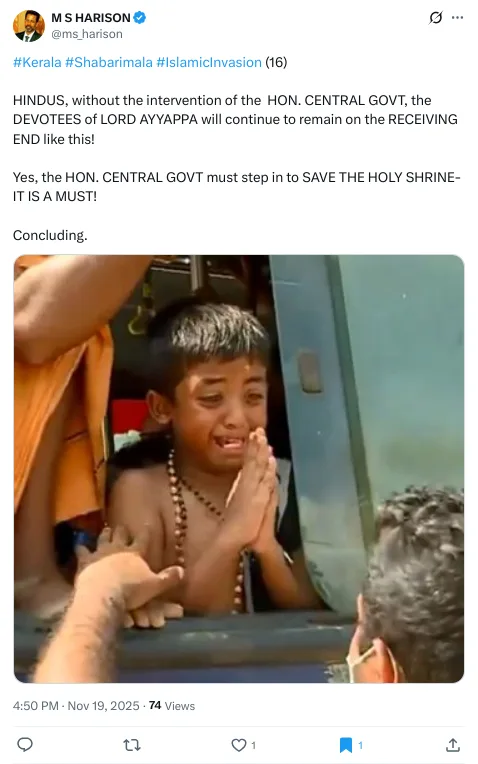Click the Grok slash-circle icon
This screenshot has height=764, width=478.
pos(436,18)
